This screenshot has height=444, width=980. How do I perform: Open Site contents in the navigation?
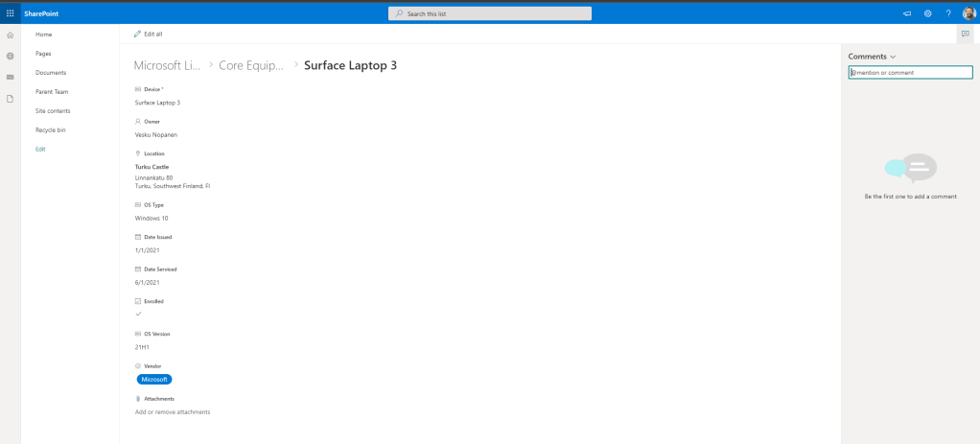tap(53, 111)
